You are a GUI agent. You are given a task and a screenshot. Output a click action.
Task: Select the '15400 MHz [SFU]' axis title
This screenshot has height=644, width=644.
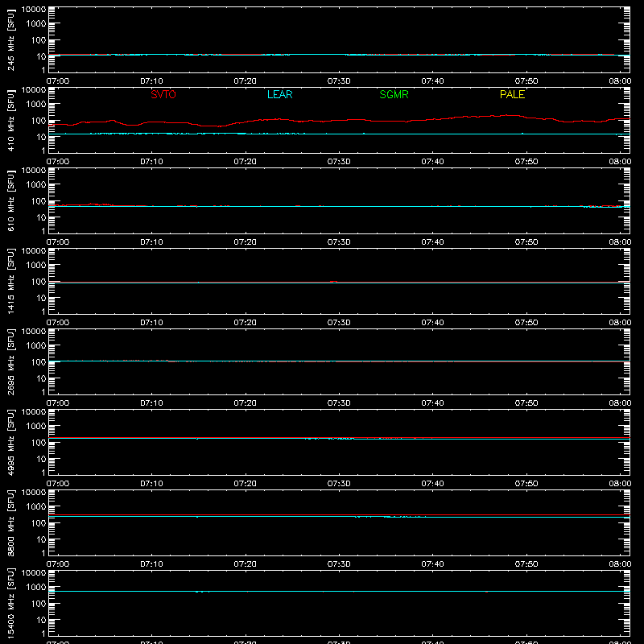[x=10, y=603]
